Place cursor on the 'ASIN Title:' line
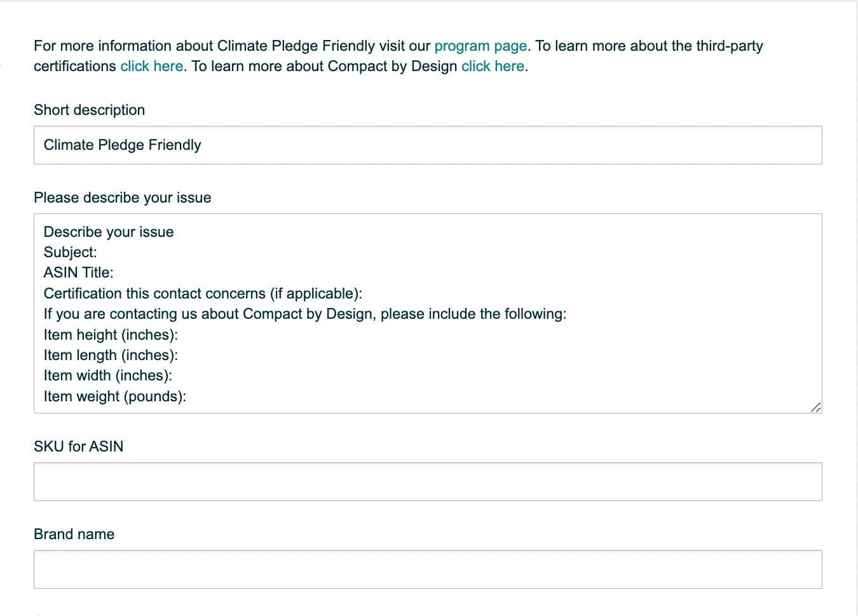The image size is (858, 616). [x=79, y=272]
